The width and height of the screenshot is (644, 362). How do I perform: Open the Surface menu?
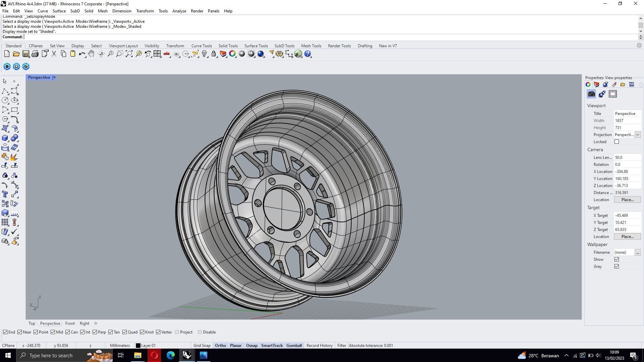(x=59, y=11)
